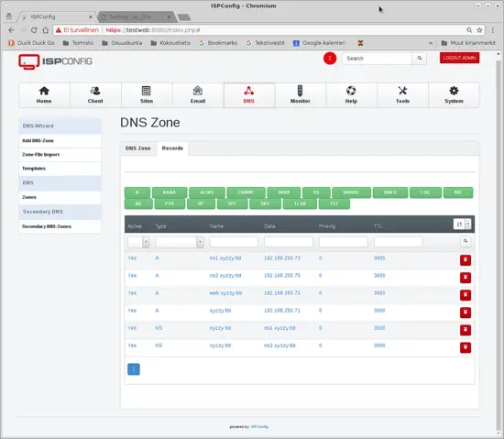The image size is (504, 439).
Task: Go back in the browser
Action: [11, 30]
